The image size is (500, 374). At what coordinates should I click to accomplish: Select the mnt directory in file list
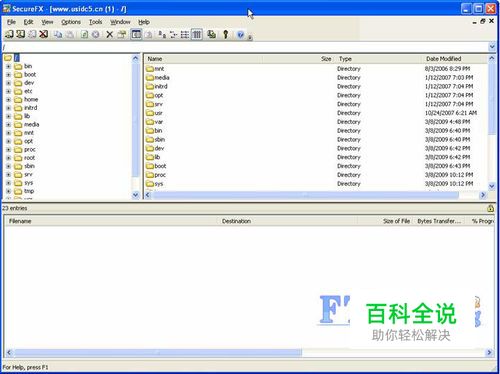click(159, 69)
